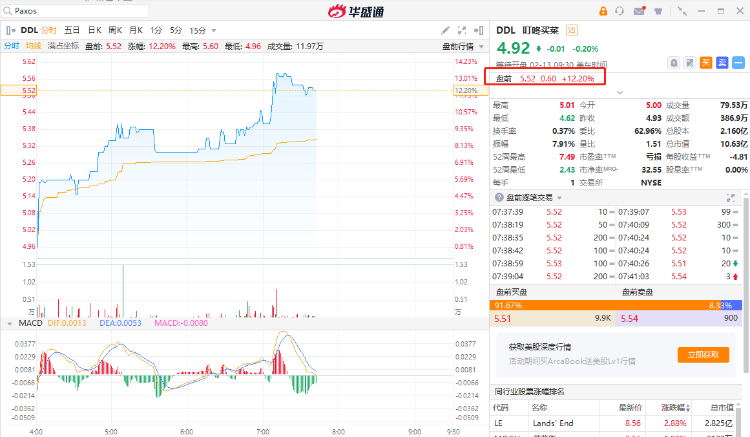Screen dimensions: 750x437
Task: Open the 盘前行情 dropdown
Action: [463, 46]
